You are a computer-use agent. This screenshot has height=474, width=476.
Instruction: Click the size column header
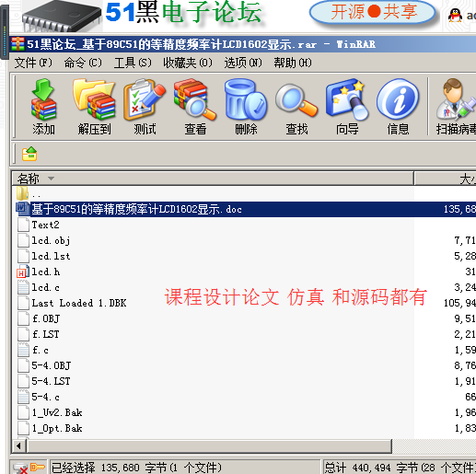coord(446,179)
